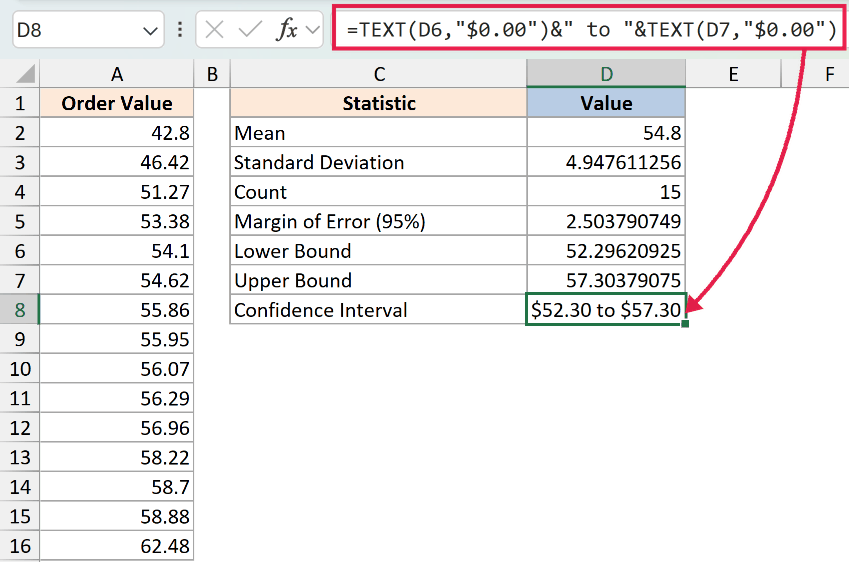
Task: Click cell with 54.1
Action: click(x=116, y=251)
